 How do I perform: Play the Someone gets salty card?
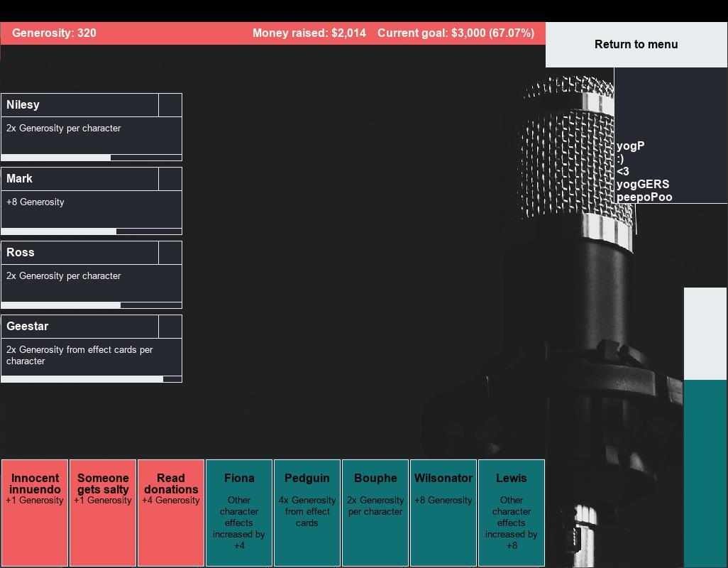point(103,513)
